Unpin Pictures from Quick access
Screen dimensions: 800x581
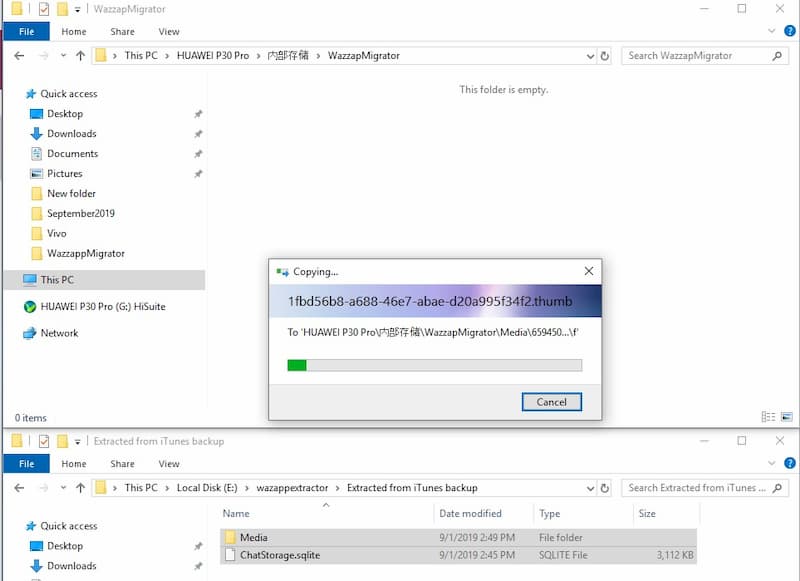[198, 173]
